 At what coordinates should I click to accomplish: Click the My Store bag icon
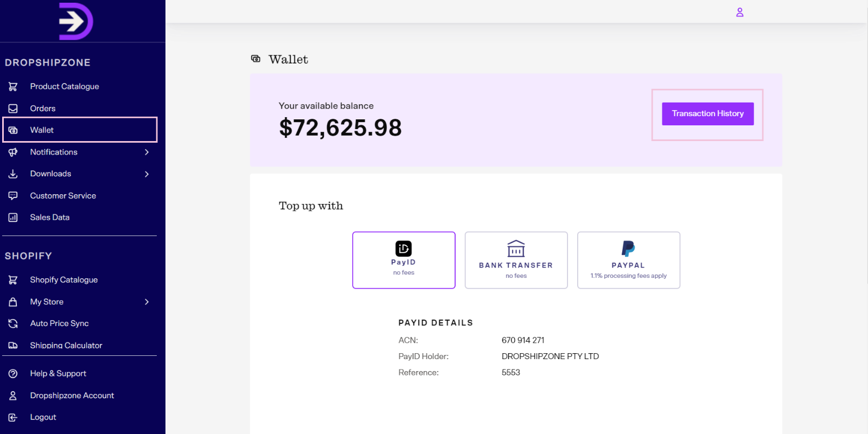point(13,302)
